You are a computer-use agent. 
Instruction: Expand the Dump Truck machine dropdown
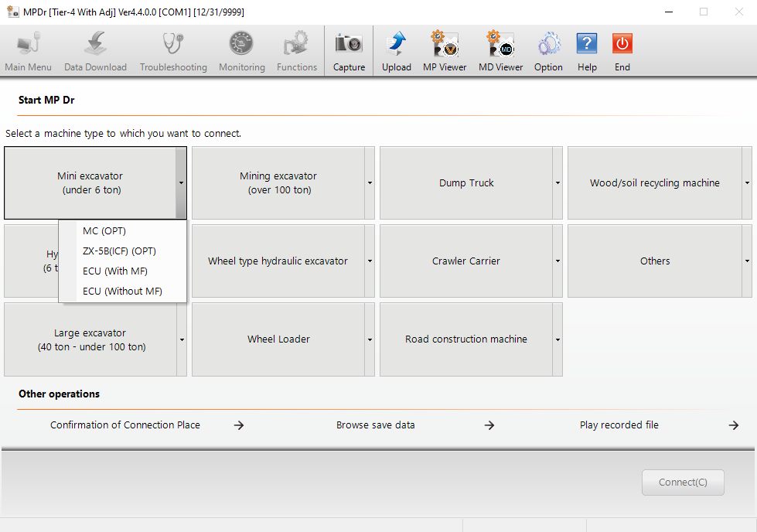pyautogui.click(x=558, y=182)
